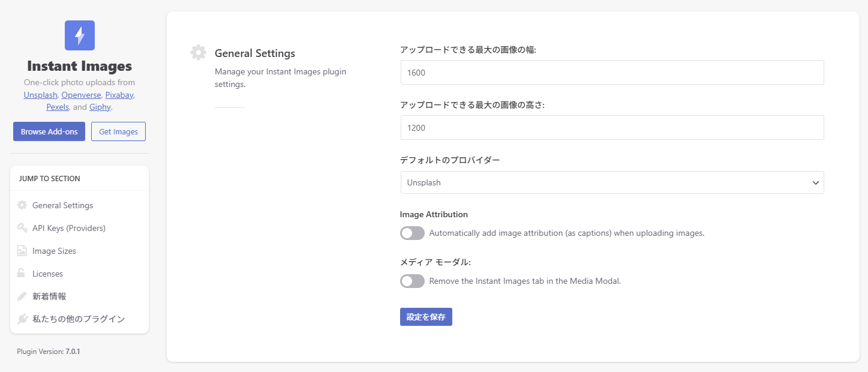The height and width of the screenshot is (372, 868).
Task: Click the Get Images button
Action: [x=118, y=131]
